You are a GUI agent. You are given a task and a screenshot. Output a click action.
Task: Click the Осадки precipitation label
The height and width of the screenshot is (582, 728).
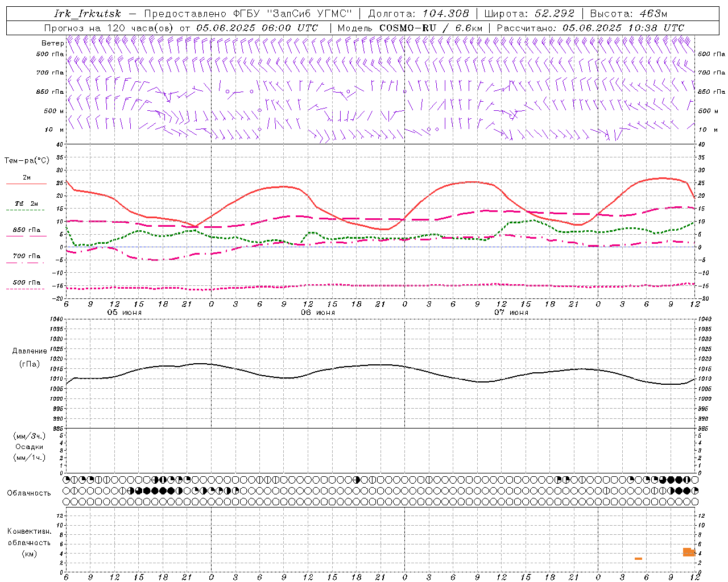click(29, 447)
